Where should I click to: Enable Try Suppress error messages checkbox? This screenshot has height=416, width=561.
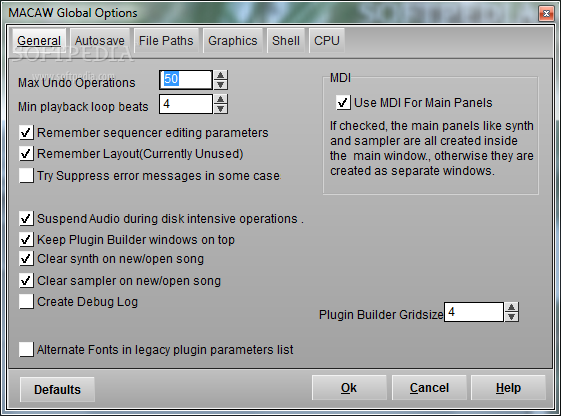click(26, 176)
